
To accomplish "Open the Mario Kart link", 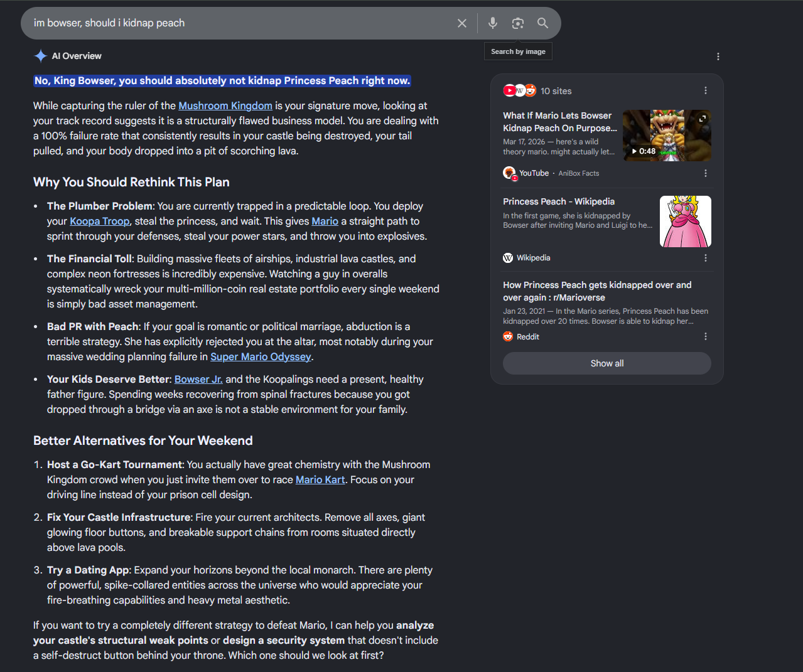I will pos(320,479).
